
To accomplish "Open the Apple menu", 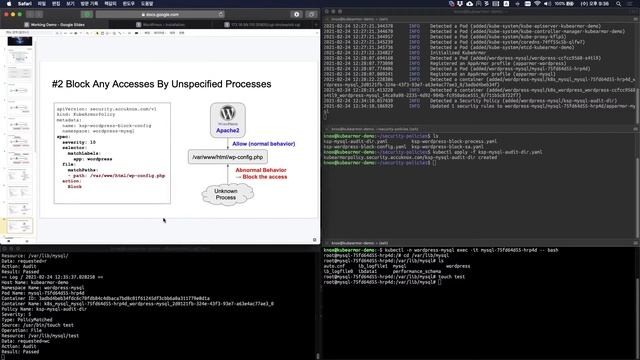I will pyautogui.click(x=9, y=4).
